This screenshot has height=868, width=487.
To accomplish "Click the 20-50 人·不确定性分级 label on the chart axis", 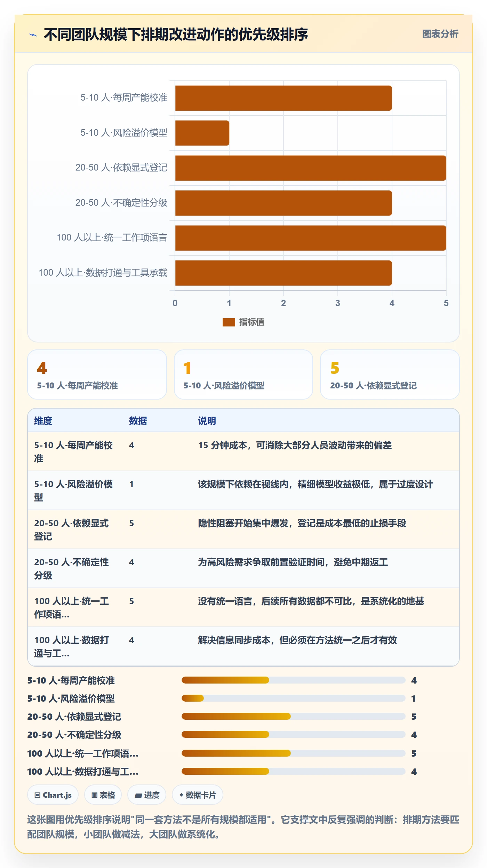I will 121,203.
